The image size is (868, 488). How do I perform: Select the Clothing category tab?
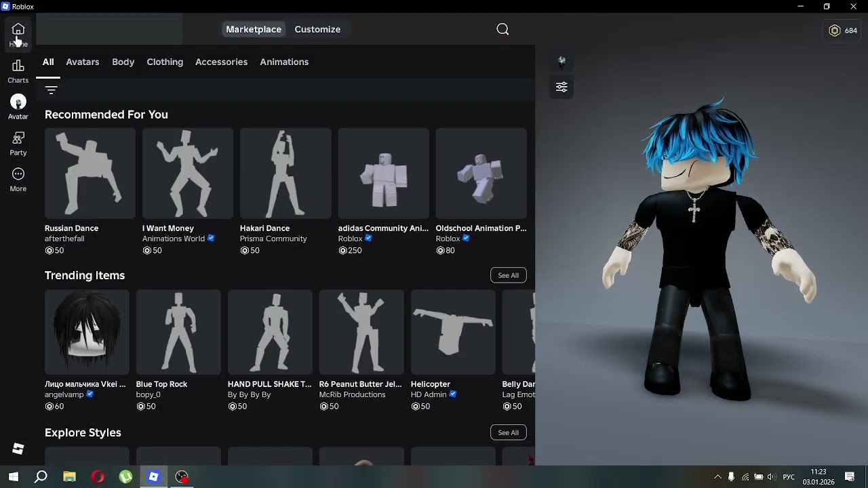coord(165,62)
